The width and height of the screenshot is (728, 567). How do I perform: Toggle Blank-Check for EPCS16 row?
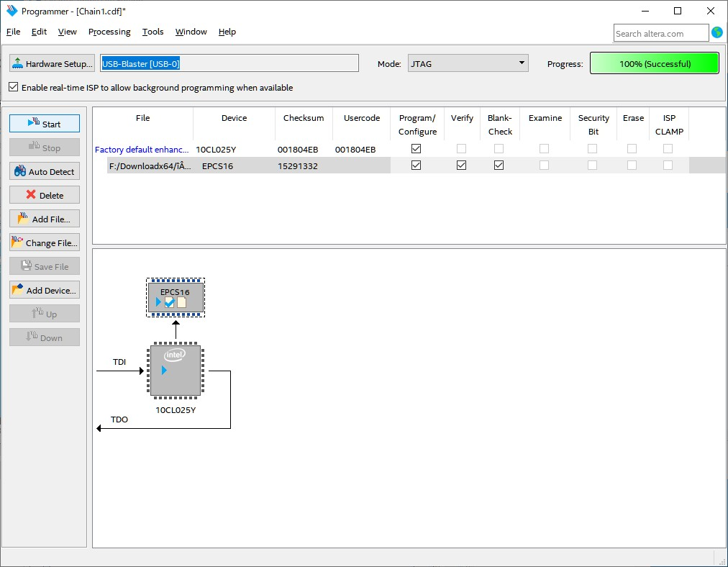click(499, 165)
